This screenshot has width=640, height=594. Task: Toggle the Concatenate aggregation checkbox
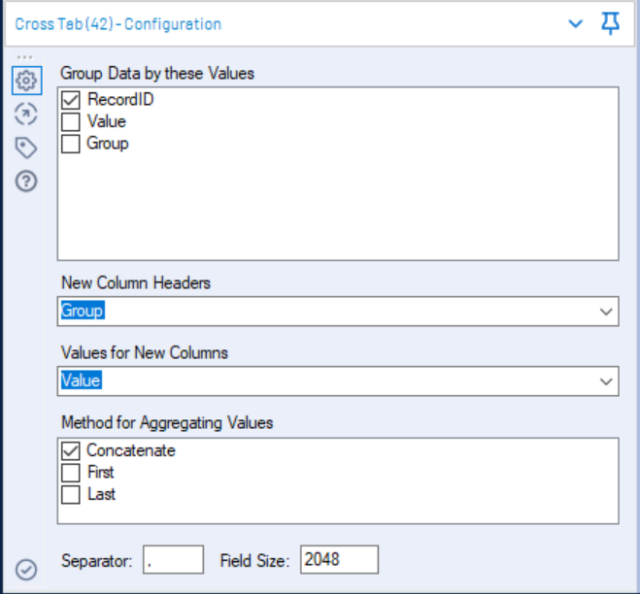coord(71,451)
